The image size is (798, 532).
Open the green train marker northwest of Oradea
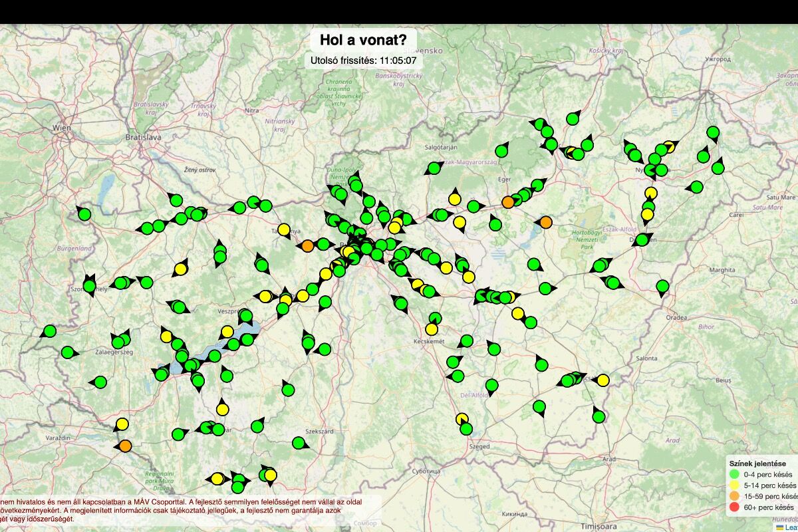662,287
